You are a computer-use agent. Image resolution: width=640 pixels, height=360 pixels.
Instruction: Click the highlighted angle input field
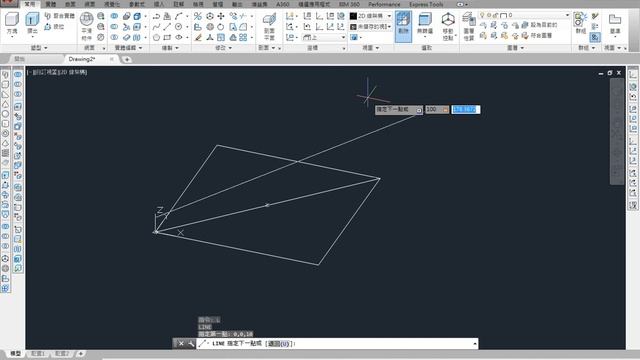[466, 109]
